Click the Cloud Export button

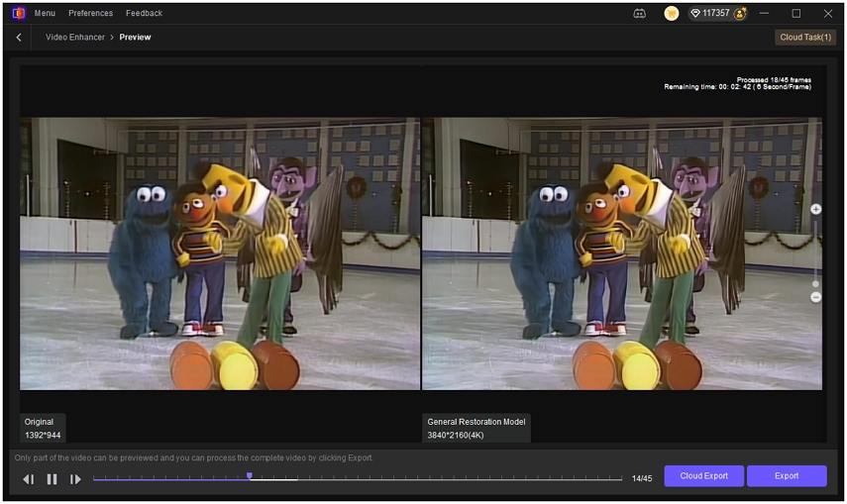coord(704,476)
